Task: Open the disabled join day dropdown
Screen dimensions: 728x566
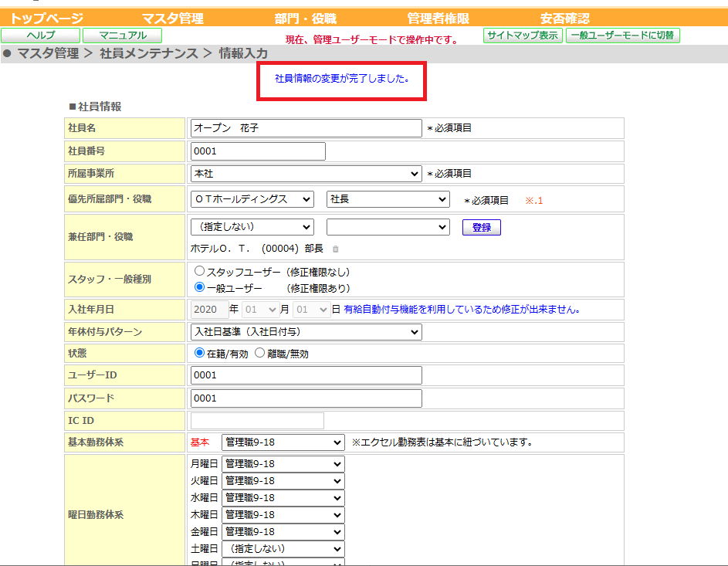Action: (x=311, y=309)
